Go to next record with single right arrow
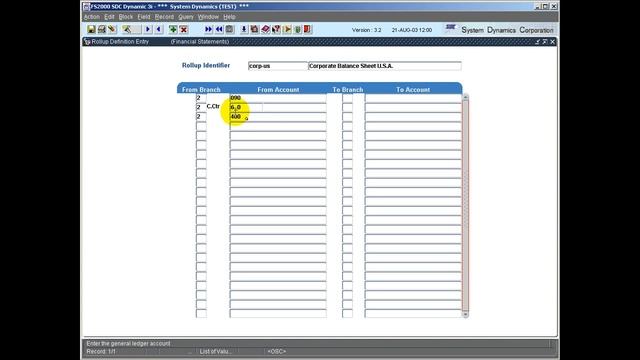The image size is (640, 360). click(x=148, y=29)
